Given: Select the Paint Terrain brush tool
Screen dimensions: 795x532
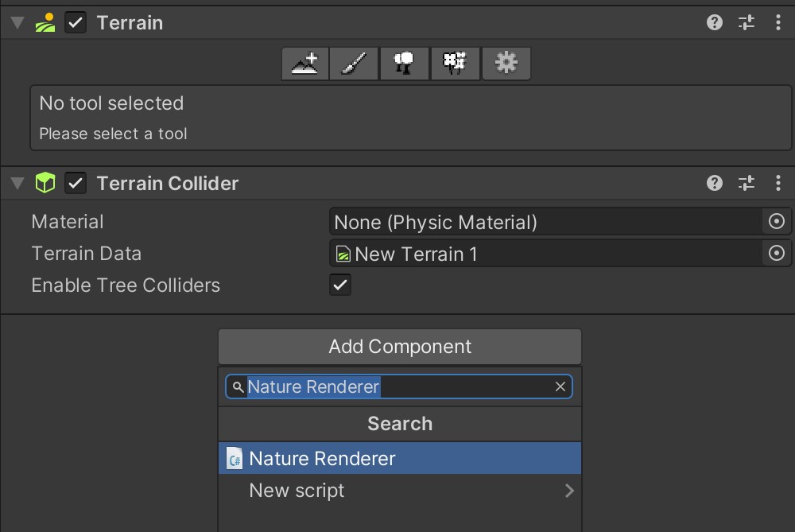Looking at the screenshot, I should 354,64.
